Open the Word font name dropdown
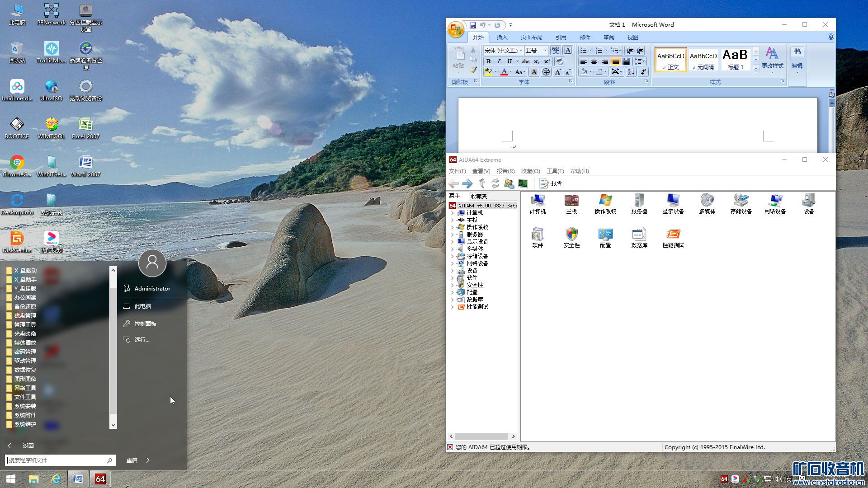Screen dimensions: 868x488 click(521, 51)
